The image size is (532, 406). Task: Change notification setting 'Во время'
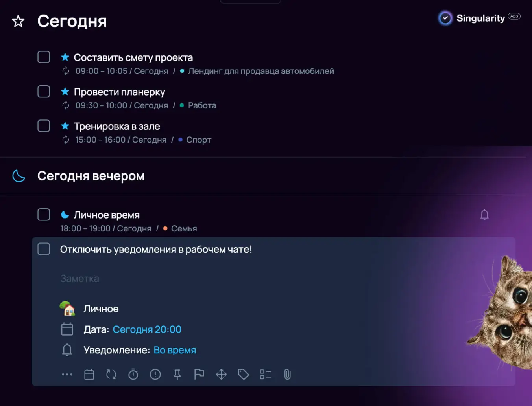coord(175,350)
